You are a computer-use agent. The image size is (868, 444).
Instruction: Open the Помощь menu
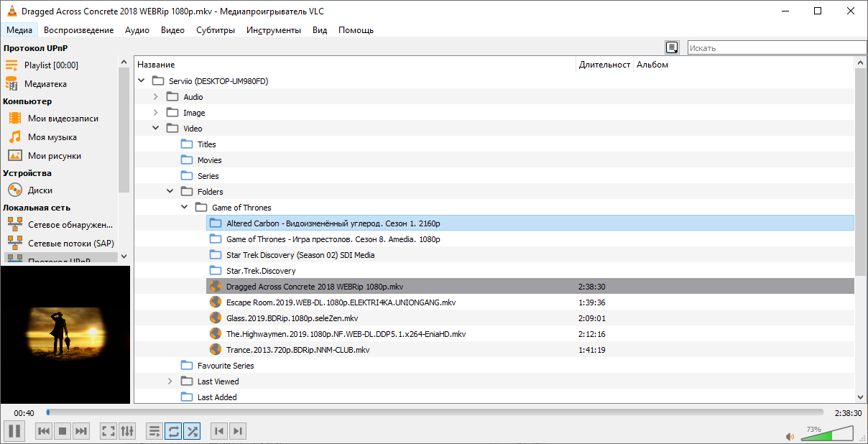[356, 30]
